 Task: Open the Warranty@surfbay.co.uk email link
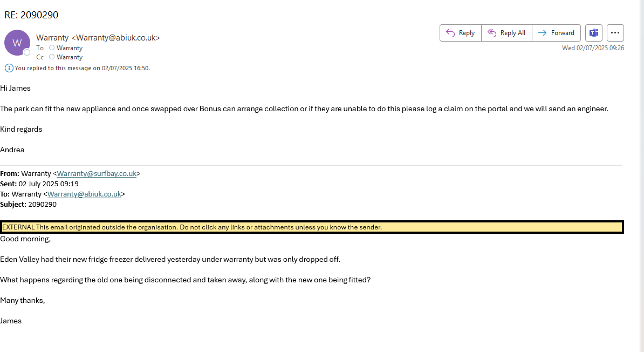(97, 174)
